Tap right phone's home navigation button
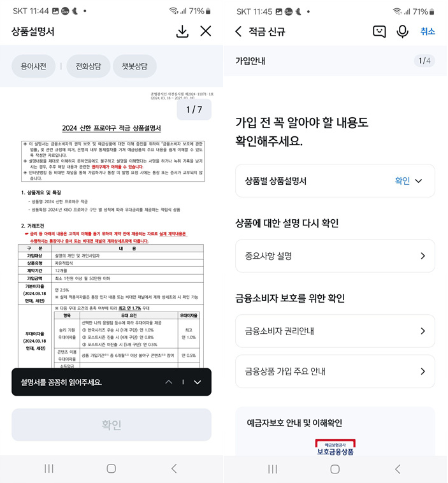This screenshot has width=448, height=483. coord(335,469)
